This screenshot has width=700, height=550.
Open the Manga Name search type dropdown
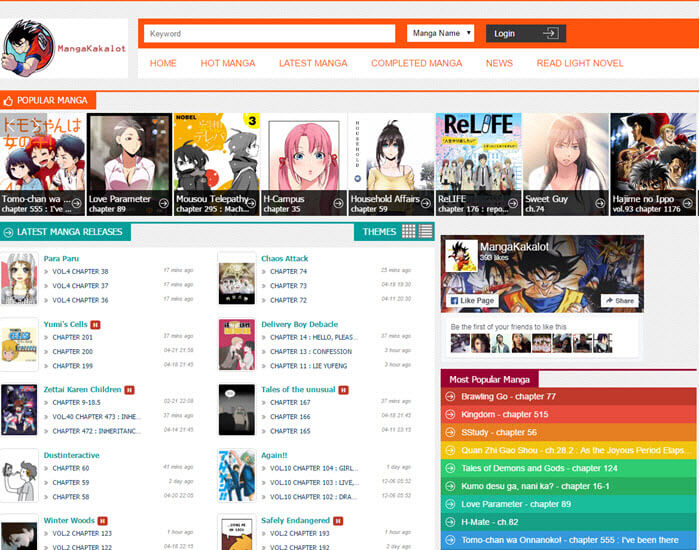(x=440, y=33)
